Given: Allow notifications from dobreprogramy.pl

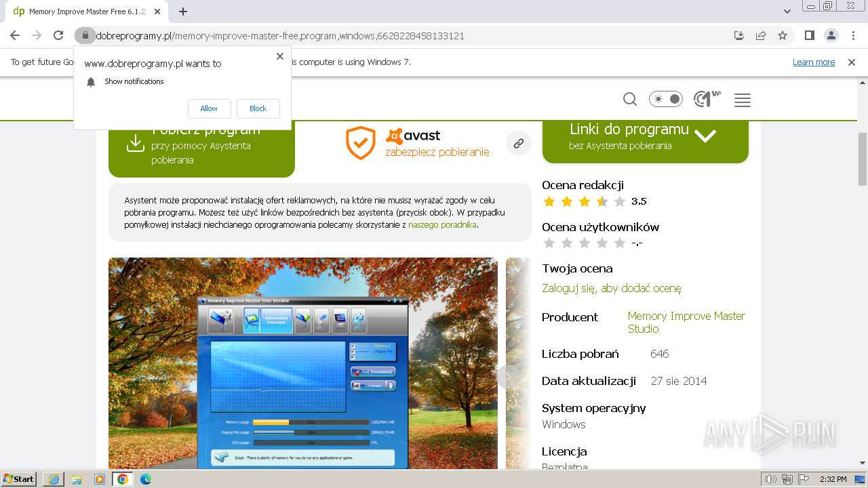Looking at the screenshot, I should pos(209,108).
